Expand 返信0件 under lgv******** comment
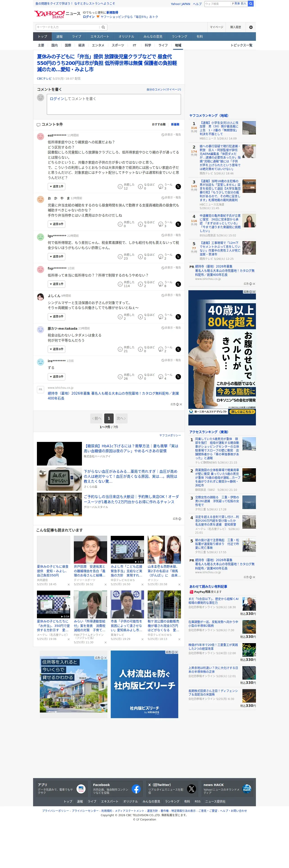 (x=56, y=257)
